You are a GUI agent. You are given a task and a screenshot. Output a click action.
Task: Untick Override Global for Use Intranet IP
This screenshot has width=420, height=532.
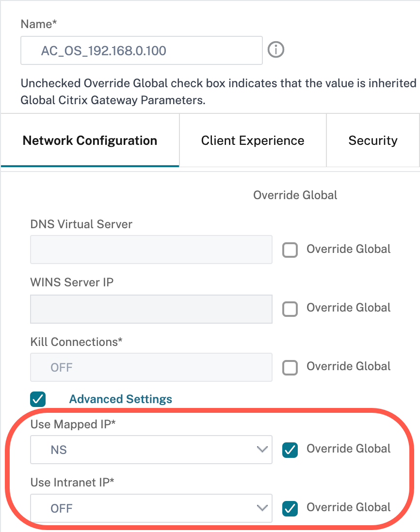290,508
